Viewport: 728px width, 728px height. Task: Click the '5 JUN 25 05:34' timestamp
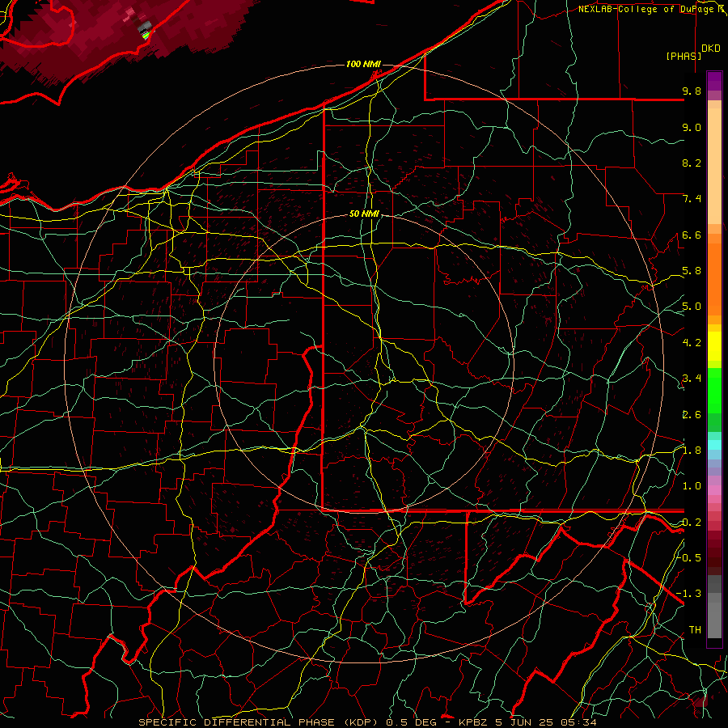coord(546,722)
